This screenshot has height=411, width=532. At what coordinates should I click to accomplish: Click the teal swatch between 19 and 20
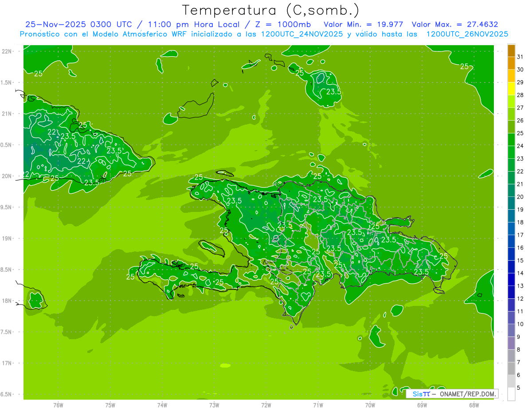pos(511,203)
